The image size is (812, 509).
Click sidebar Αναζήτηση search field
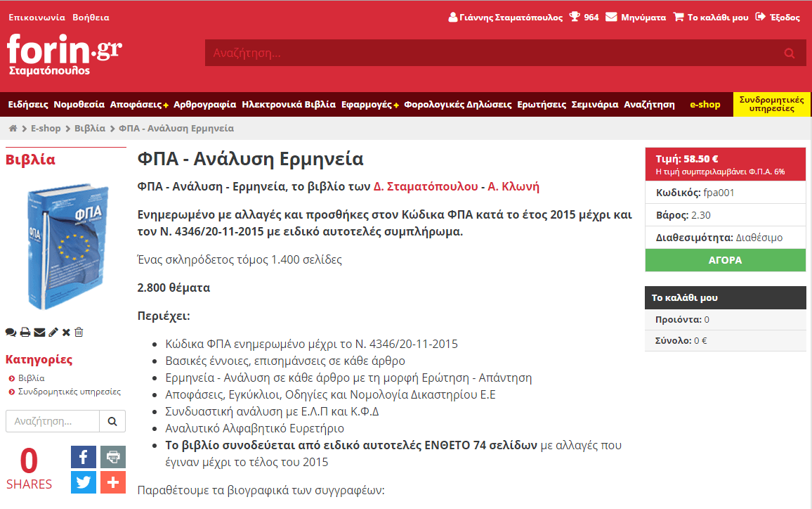click(x=52, y=421)
